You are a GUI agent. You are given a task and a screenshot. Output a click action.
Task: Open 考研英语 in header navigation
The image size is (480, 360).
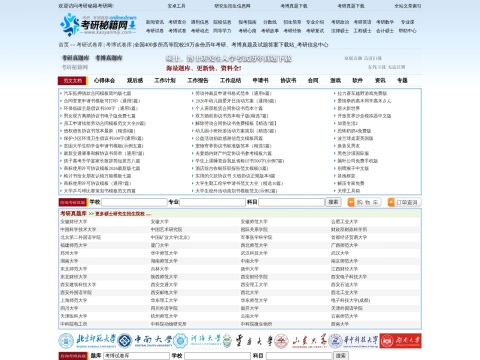coord(362,22)
